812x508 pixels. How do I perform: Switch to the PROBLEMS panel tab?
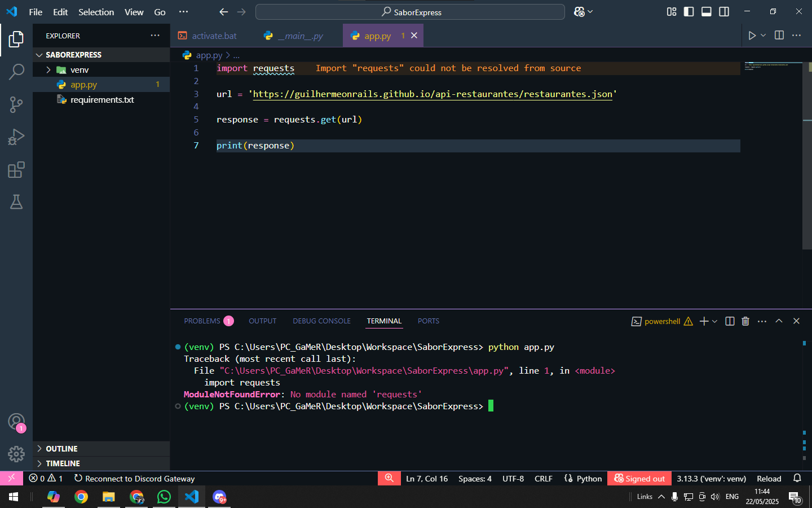coord(208,321)
